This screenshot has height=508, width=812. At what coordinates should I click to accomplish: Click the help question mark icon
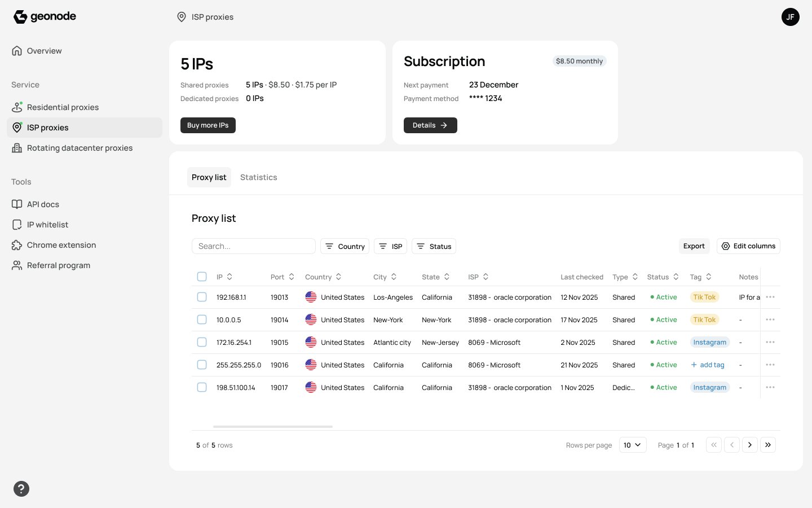click(21, 488)
